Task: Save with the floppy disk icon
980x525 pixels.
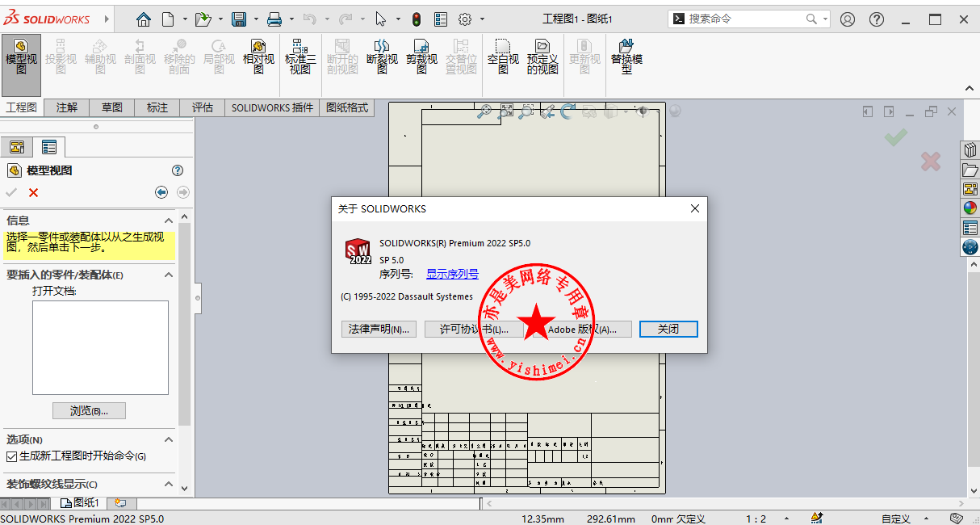Action: pyautogui.click(x=239, y=19)
